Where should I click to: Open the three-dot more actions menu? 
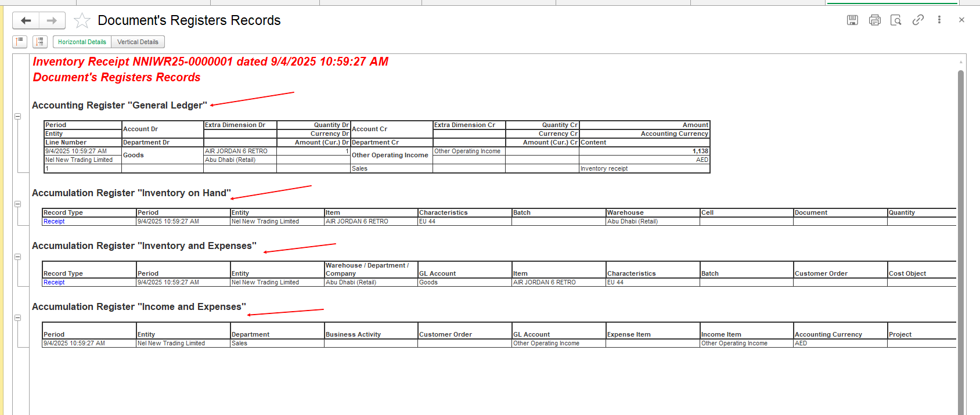pyautogui.click(x=939, y=20)
